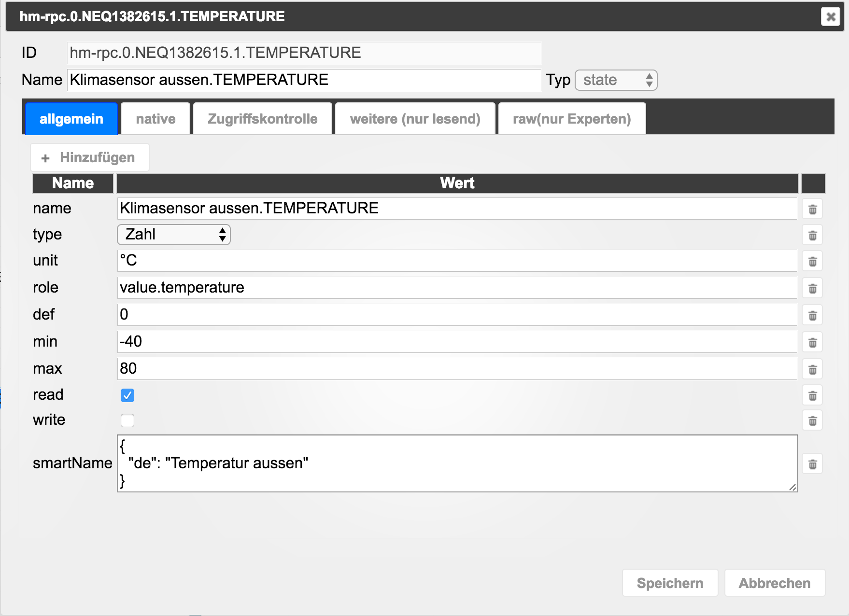This screenshot has width=849, height=616.
Task: Click Speichern to save changes
Action: coord(670,583)
